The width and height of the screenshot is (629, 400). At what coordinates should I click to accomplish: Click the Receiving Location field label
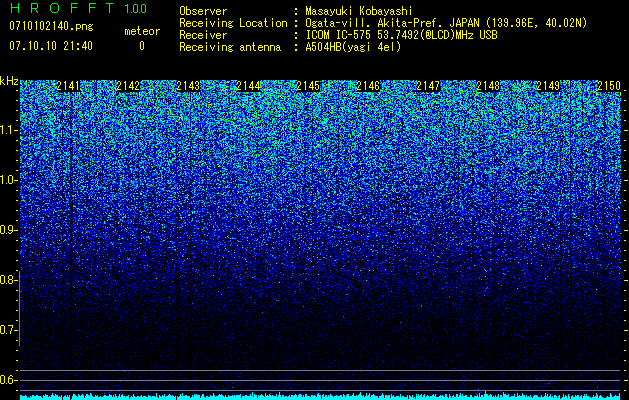point(233,23)
